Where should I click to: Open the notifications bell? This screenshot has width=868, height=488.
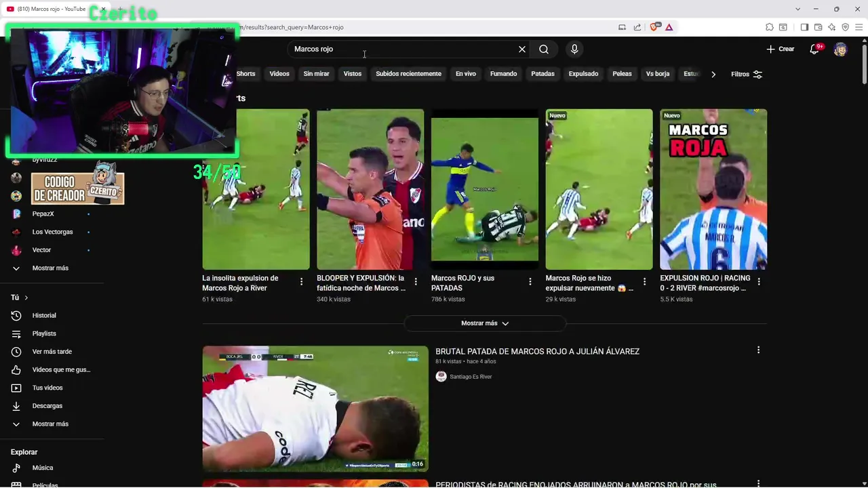tap(816, 49)
